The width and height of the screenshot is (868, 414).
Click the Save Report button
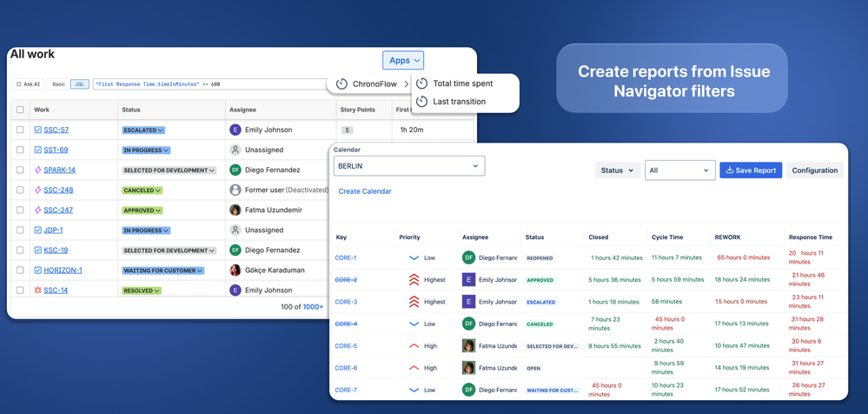click(x=751, y=170)
